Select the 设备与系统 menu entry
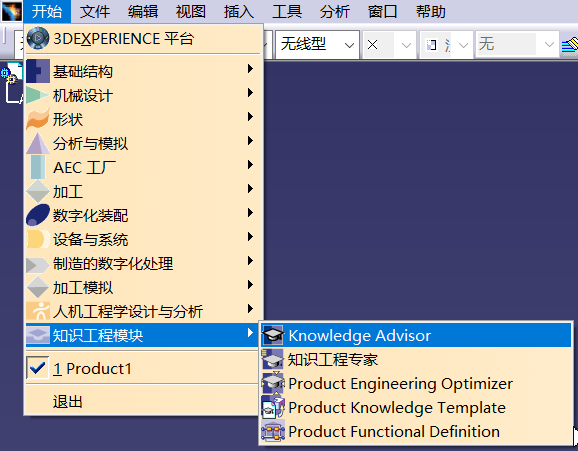The image size is (578, 451). pyautogui.click(x=143, y=239)
